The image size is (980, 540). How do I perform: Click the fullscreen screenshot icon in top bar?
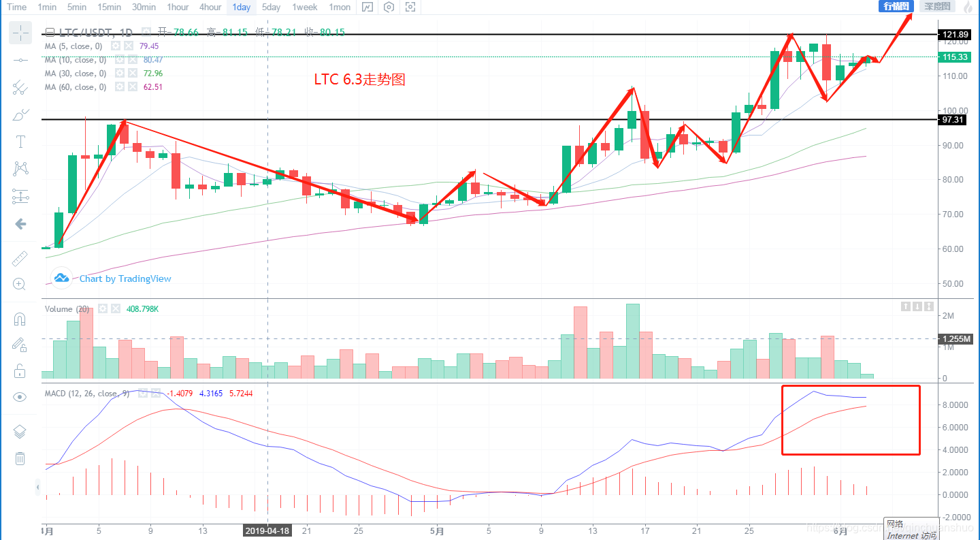click(410, 7)
